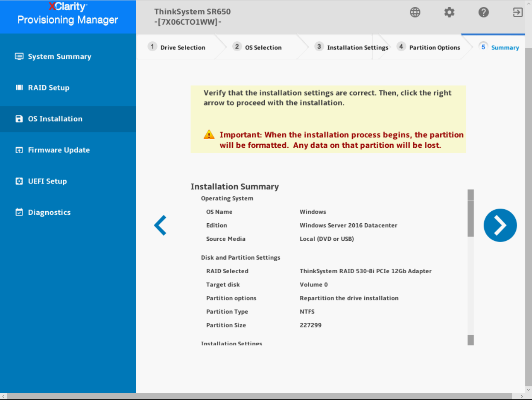Select step 5 Summary tab

coord(499,47)
